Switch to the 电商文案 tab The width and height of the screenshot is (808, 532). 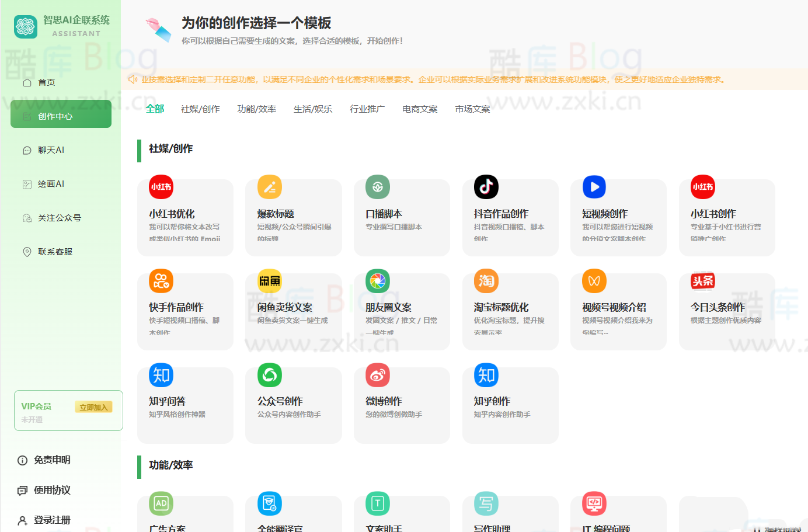pyautogui.click(x=420, y=109)
